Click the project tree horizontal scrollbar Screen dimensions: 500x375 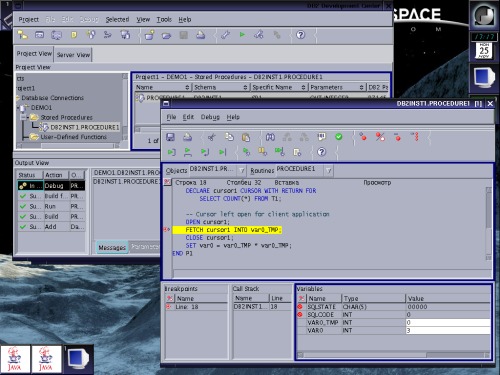click(x=68, y=146)
